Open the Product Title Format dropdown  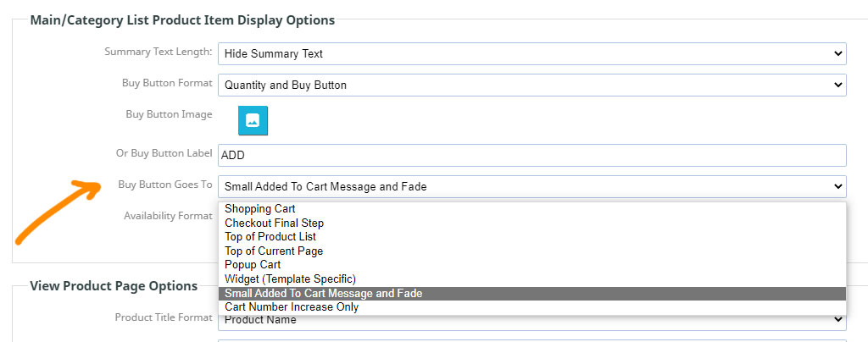coord(532,320)
